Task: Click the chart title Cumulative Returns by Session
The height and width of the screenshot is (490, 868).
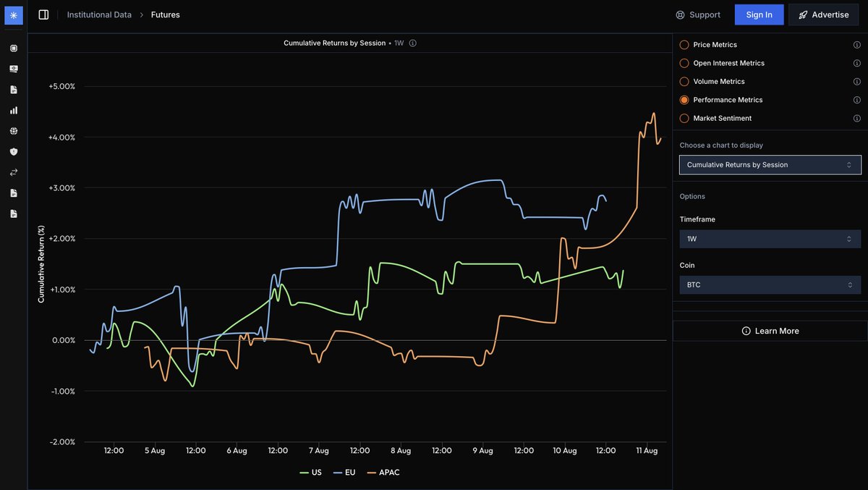Action: click(334, 43)
